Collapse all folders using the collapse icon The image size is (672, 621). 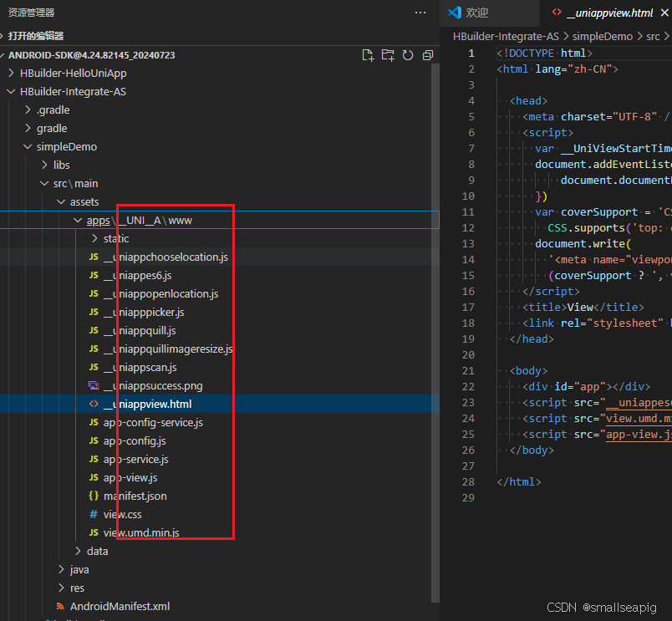[x=428, y=55]
